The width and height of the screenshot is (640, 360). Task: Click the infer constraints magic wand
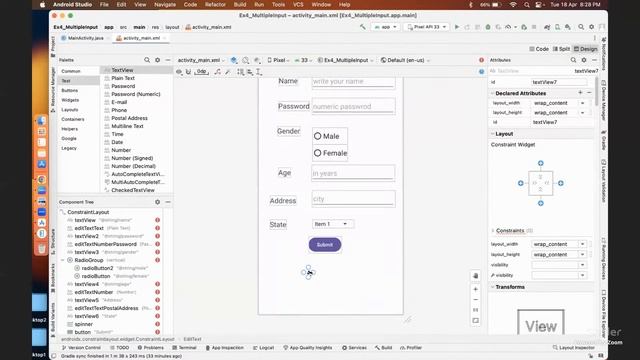pyautogui.click(x=228, y=72)
